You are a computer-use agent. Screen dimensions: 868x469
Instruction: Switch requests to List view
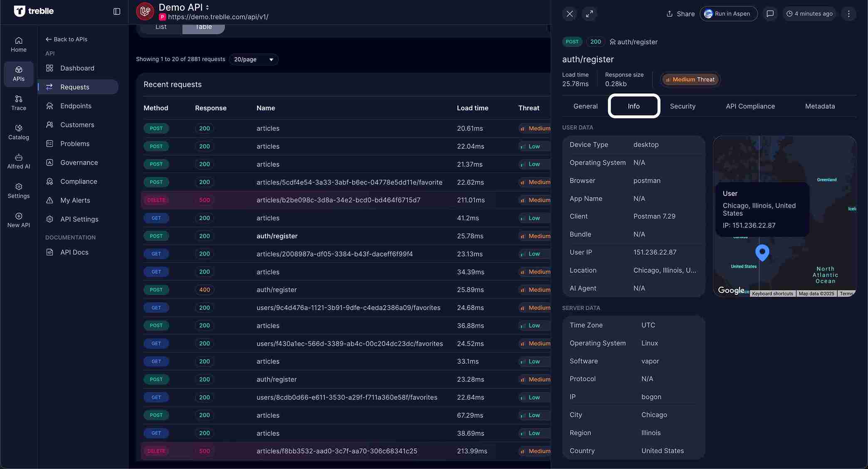tap(161, 27)
